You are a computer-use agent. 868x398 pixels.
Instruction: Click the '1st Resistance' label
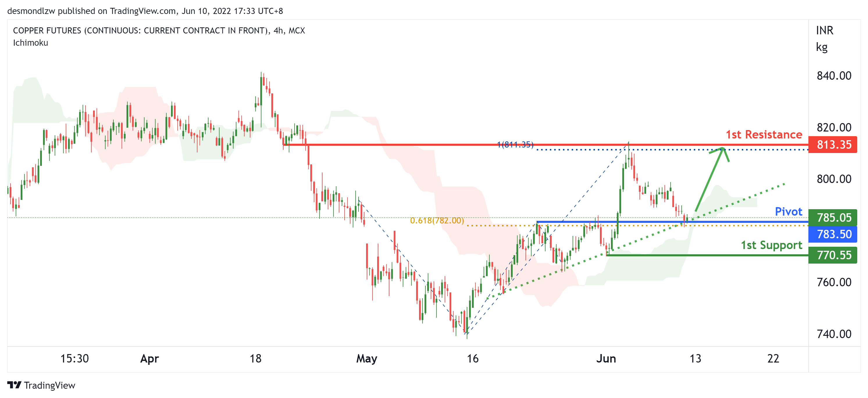pos(764,134)
